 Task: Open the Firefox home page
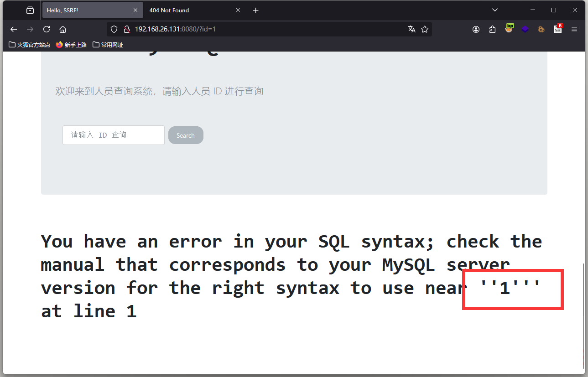[x=63, y=29]
